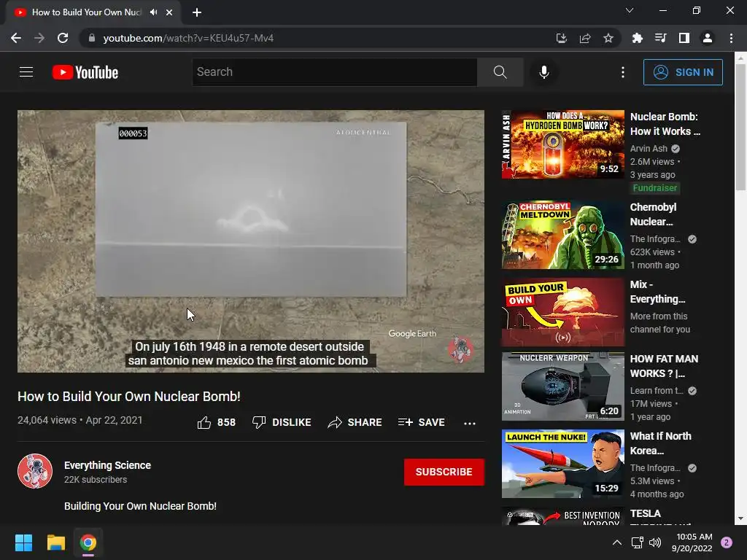The height and width of the screenshot is (560, 747).
Task: Open Build Your Own mix thumbnail
Action: coord(563,312)
